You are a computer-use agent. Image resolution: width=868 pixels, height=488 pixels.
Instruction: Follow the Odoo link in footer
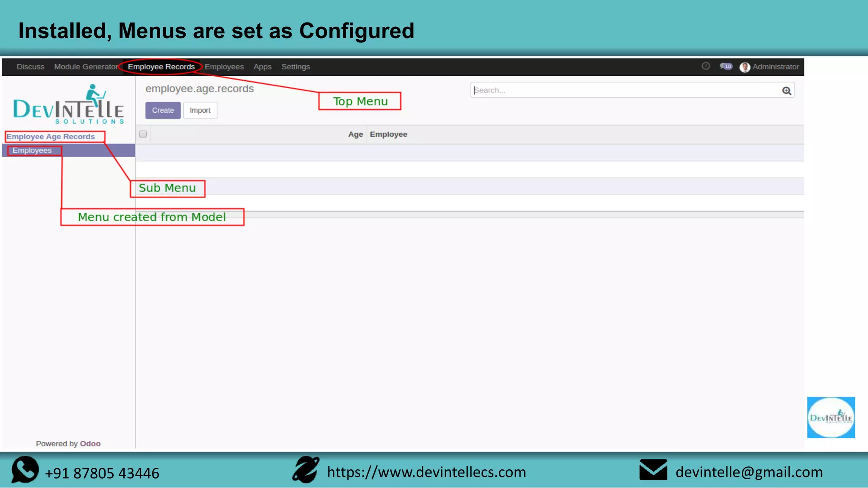[x=90, y=444]
